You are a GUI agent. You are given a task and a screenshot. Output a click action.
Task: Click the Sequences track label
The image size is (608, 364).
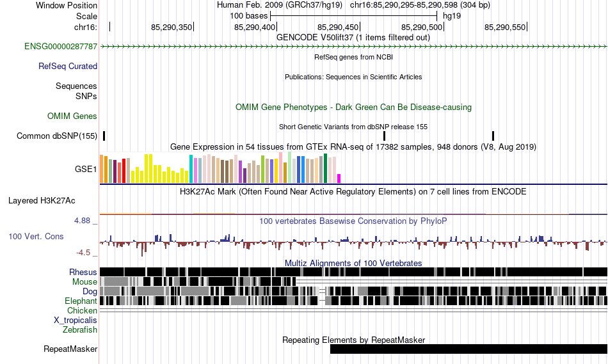pos(76,86)
